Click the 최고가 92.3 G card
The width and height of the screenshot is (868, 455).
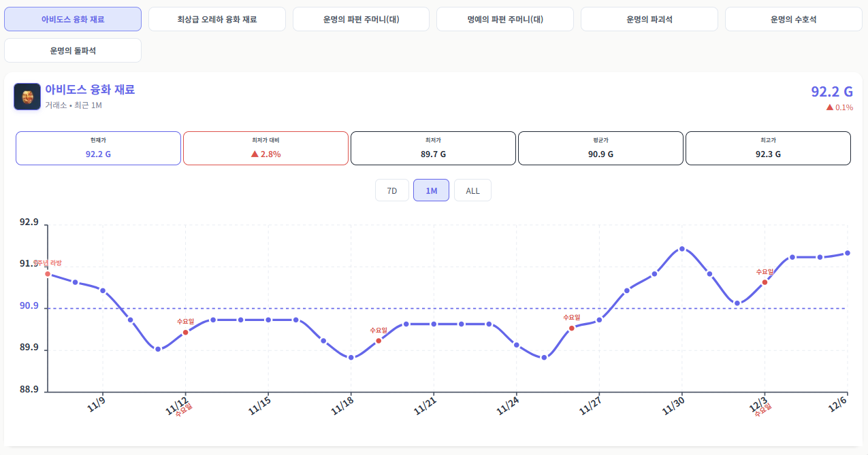[768, 148]
